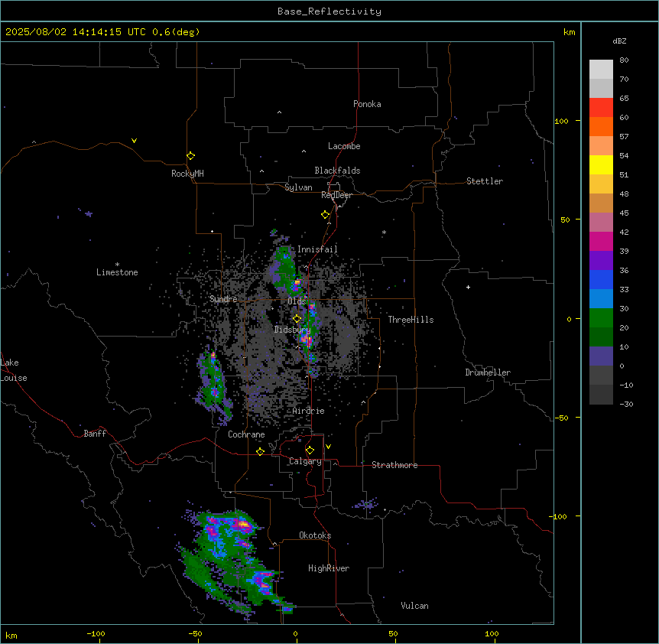Click the Olds town label

[x=297, y=301]
